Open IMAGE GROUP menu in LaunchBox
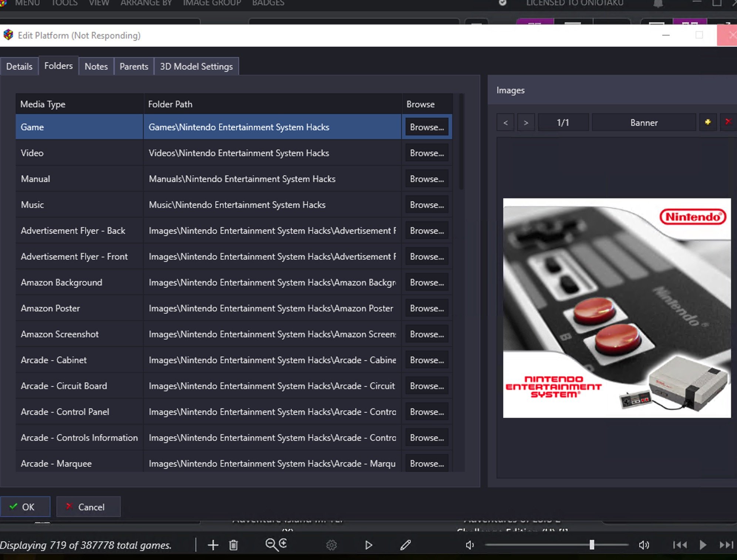 212,3
